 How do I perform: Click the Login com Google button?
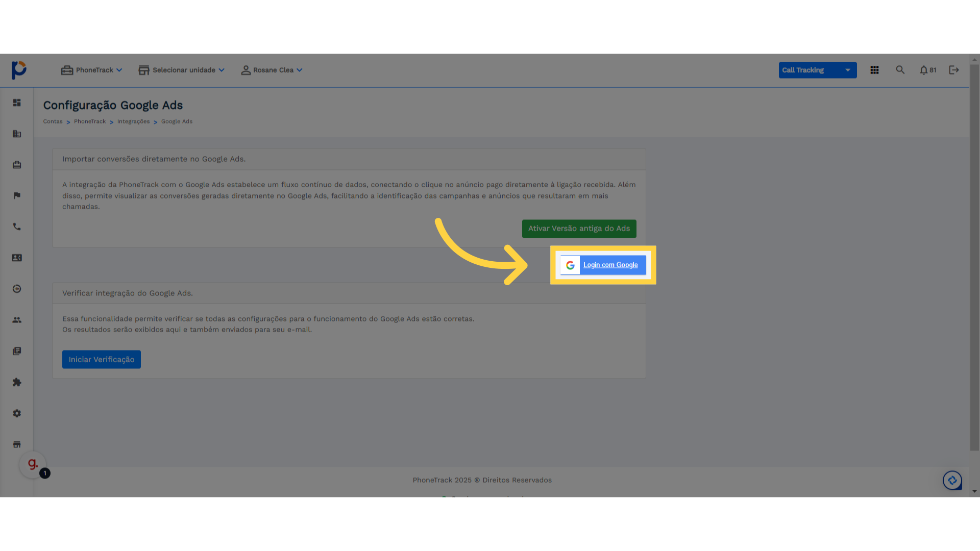(x=603, y=265)
